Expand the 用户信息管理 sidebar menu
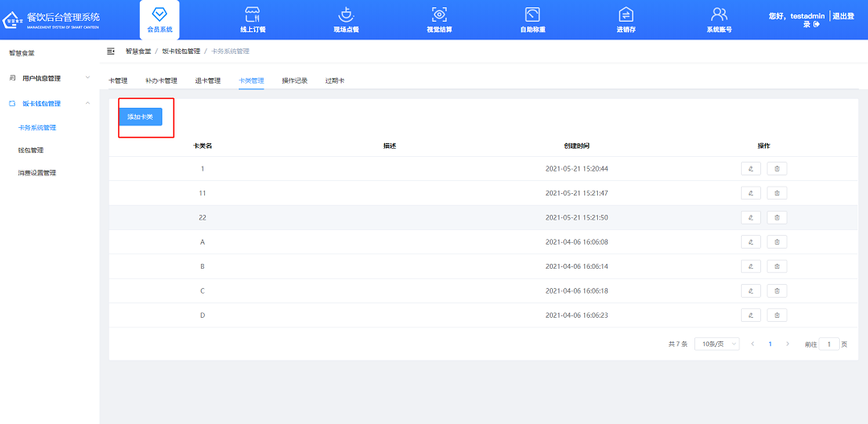 point(48,78)
